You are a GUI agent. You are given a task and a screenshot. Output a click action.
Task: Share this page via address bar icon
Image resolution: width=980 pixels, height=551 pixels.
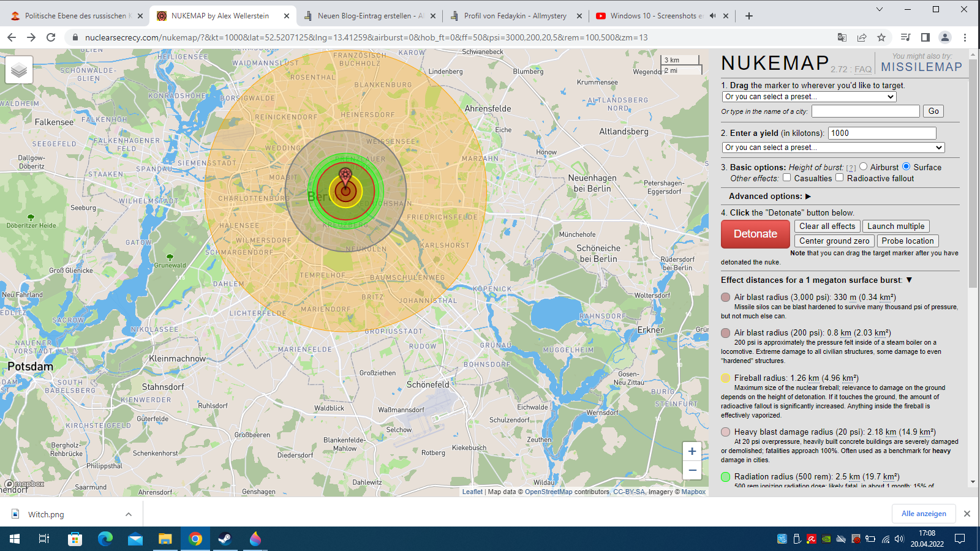pyautogui.click(x=862, y=37)
